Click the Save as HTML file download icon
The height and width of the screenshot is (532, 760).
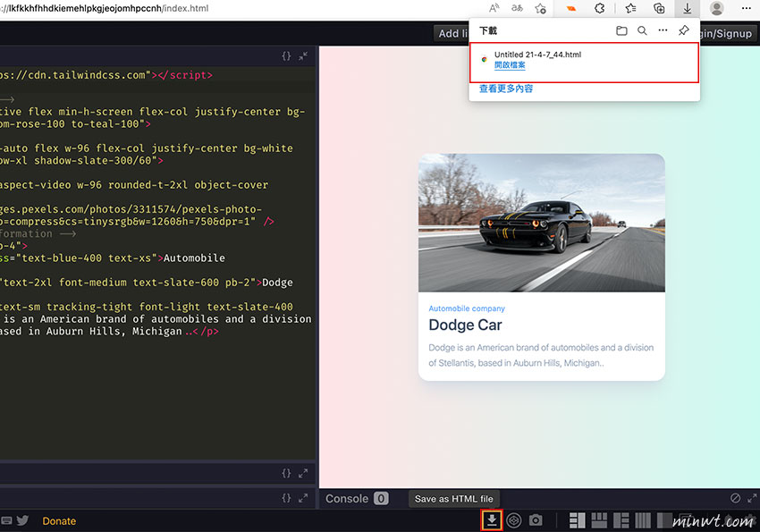(x=492, y=520)
